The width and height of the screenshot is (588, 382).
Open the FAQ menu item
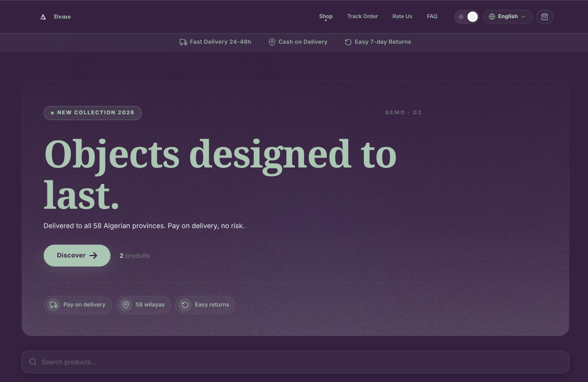coord(432,17)
